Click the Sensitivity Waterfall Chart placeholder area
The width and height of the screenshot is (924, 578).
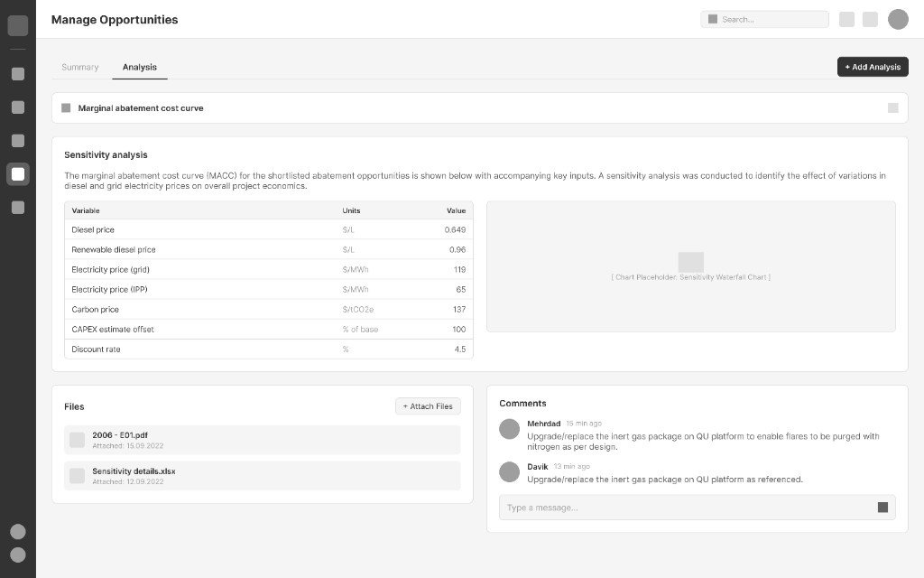coord(690,266)
